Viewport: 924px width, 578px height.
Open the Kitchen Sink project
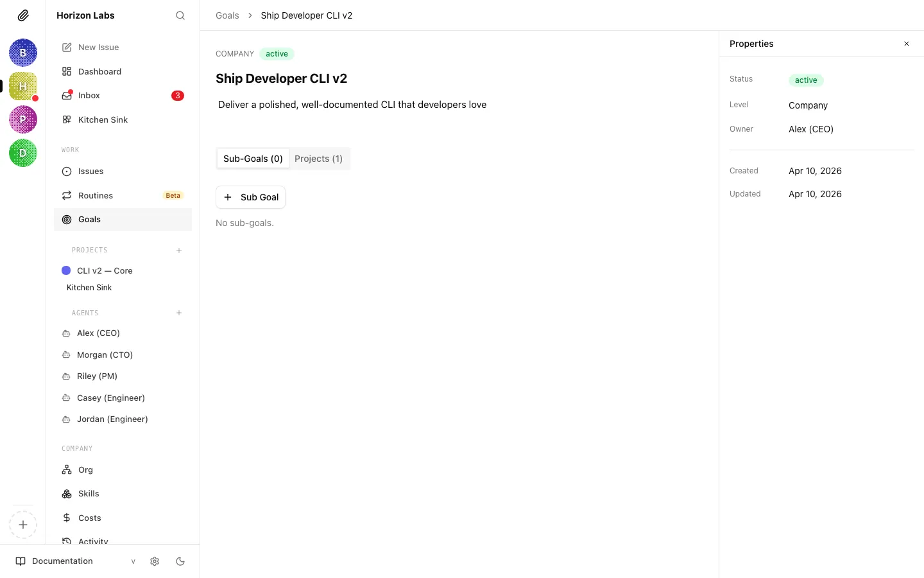89,288
